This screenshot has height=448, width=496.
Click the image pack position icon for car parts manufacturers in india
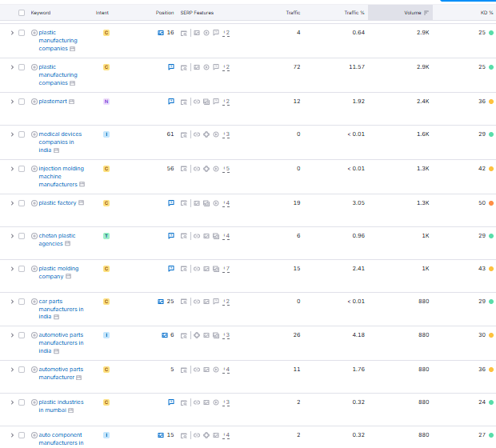(161, 302)
